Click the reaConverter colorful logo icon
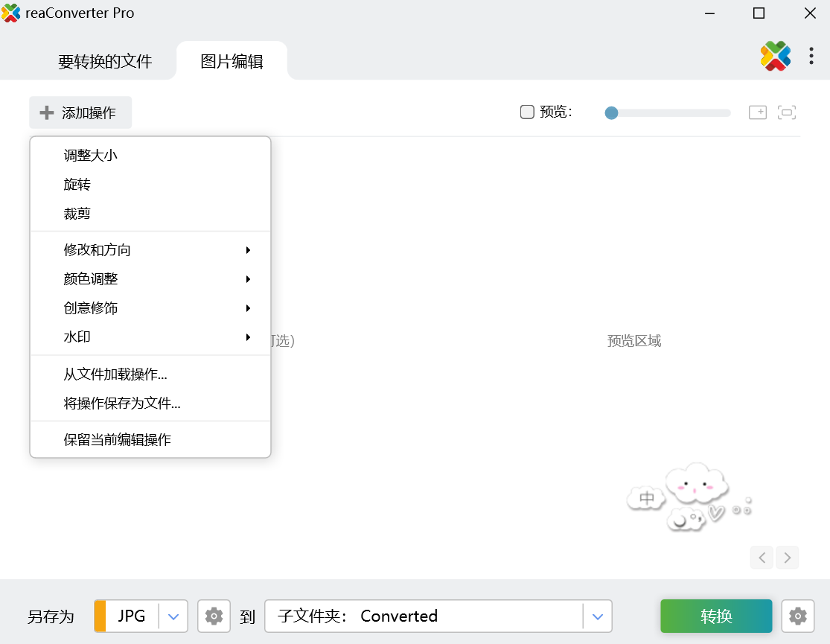830x644 pixels. 775,57
